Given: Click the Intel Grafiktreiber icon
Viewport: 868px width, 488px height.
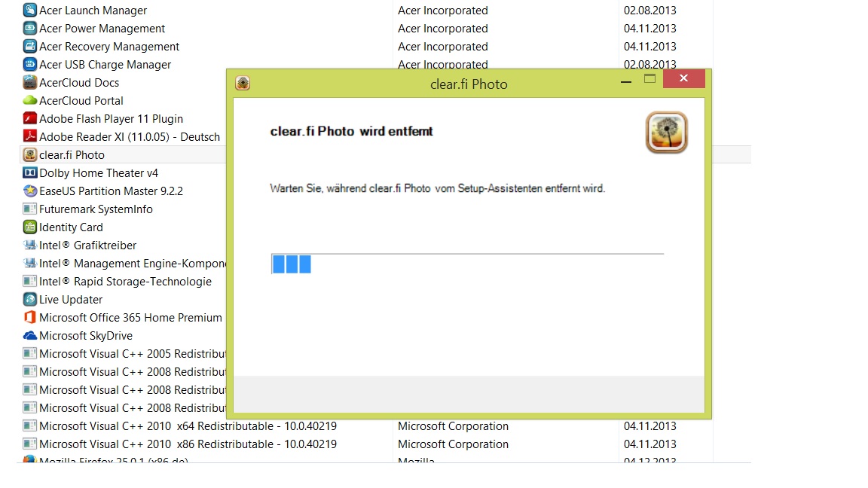Looking at the screenshot, I should pos(30,245).
